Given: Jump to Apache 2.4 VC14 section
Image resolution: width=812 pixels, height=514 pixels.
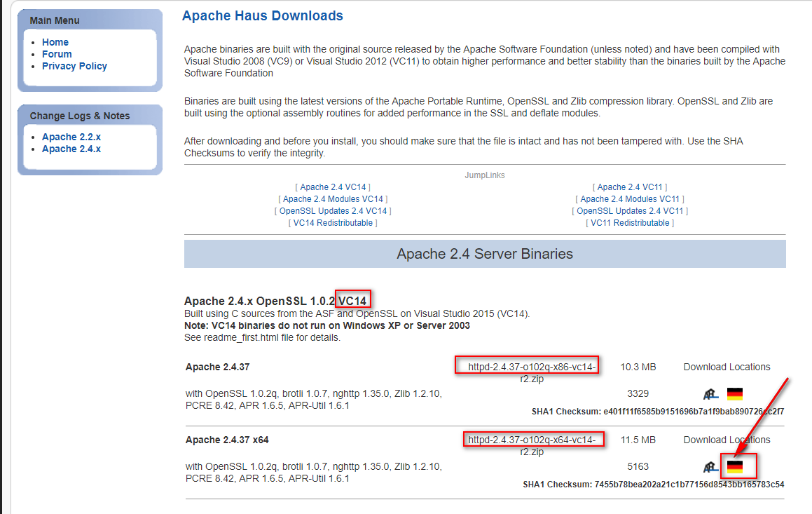Looking at the screenshot, I should click(x=333, y=187).
